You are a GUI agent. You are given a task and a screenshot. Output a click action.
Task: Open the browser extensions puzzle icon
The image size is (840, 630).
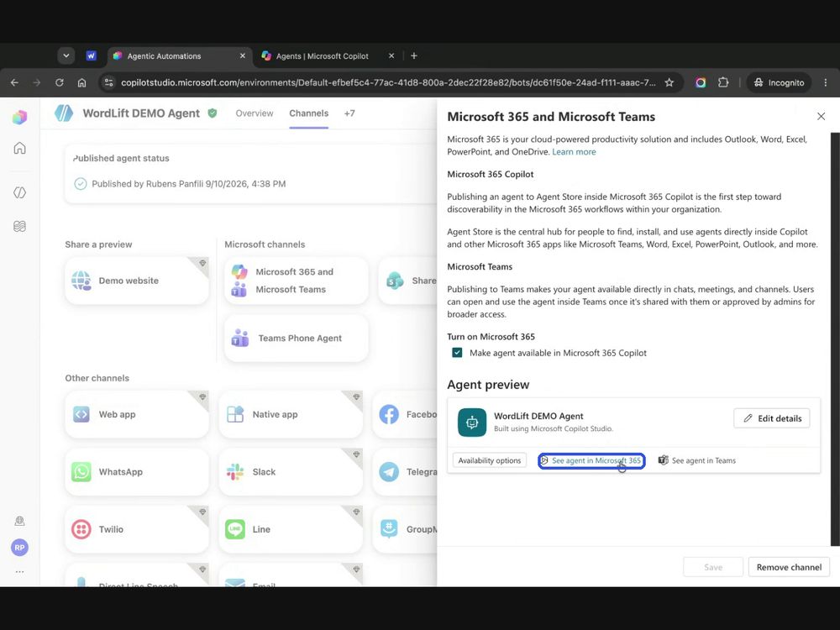[723, 82]
